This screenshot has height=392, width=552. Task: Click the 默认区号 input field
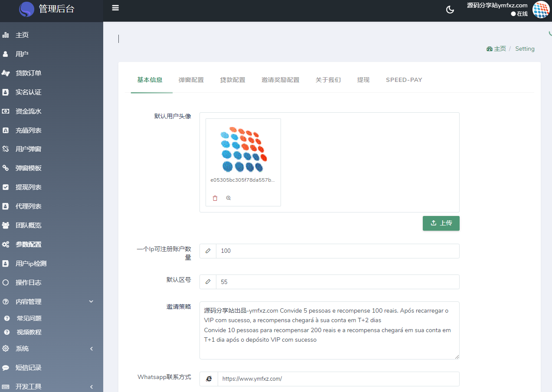337,282
